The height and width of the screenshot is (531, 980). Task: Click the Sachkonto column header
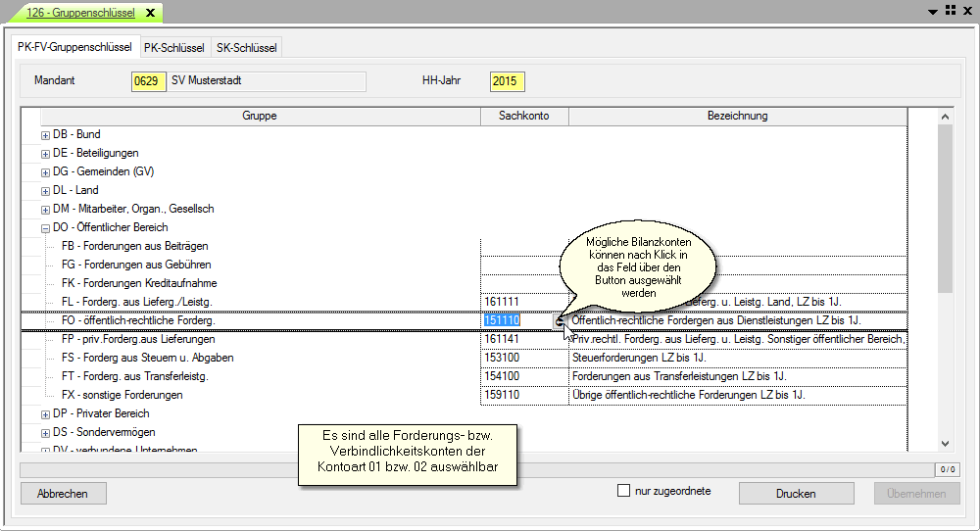(523, 116)
